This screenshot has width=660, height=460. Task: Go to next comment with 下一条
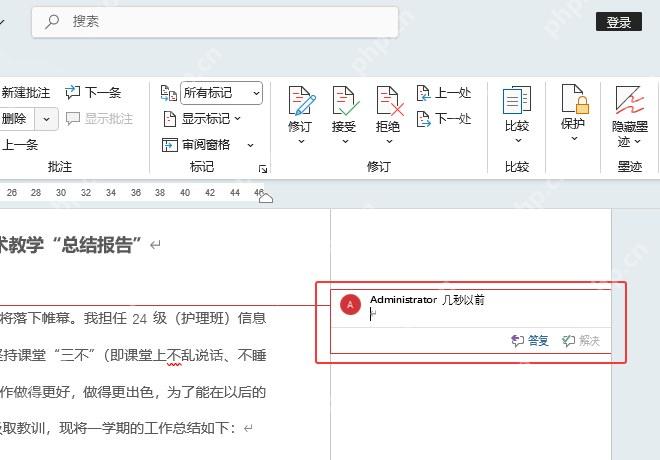point(93,93)
